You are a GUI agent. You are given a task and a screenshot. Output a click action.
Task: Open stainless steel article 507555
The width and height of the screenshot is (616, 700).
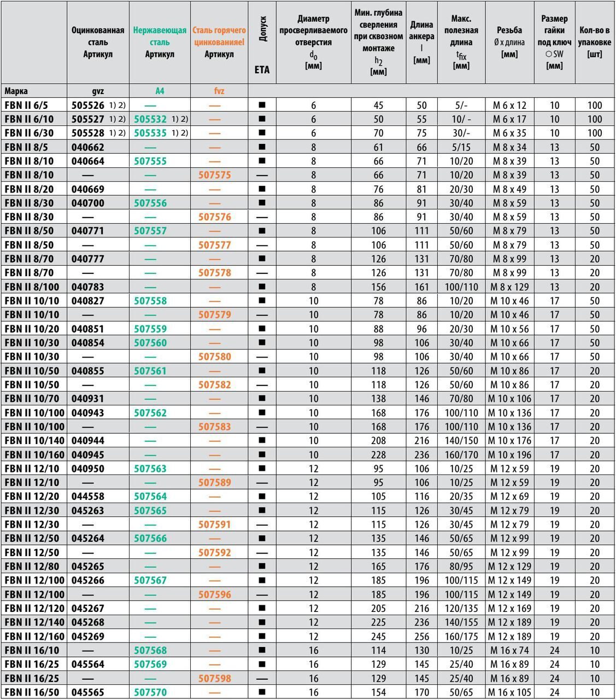[x=150, y=161]
